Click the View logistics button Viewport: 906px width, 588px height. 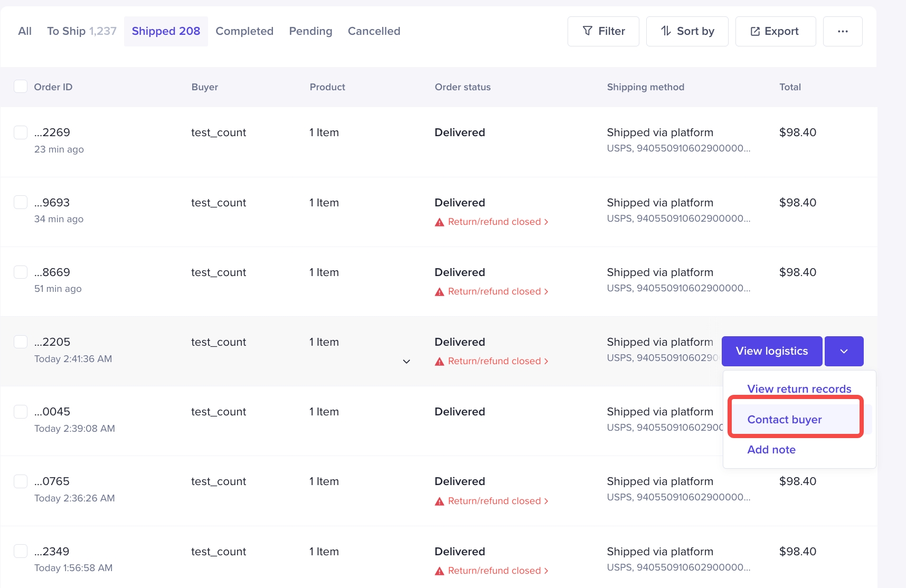772,351
